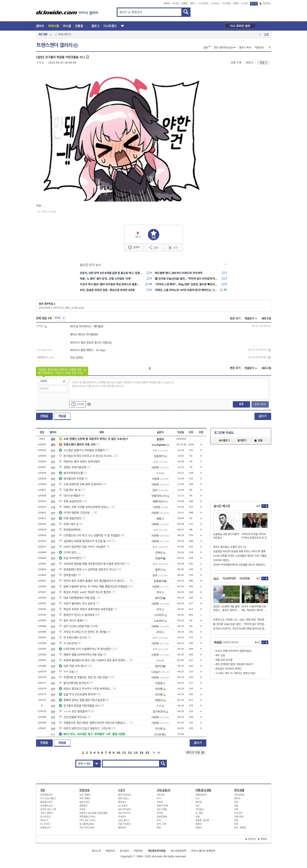Click upper 새로고침 above the comment list
This screenshot has height=868, width=307.
point(266,318)
